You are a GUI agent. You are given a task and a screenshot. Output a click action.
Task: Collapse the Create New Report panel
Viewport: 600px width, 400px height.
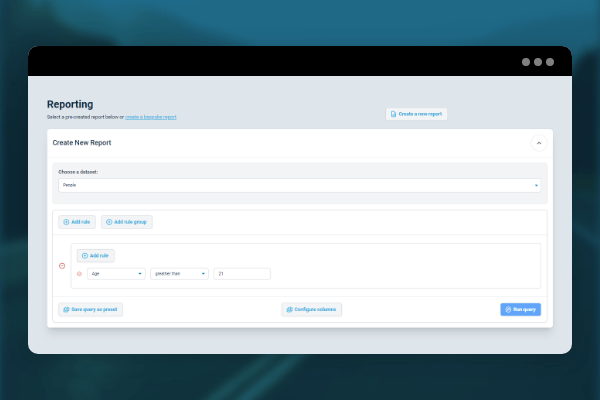click(x=537, y=143)
